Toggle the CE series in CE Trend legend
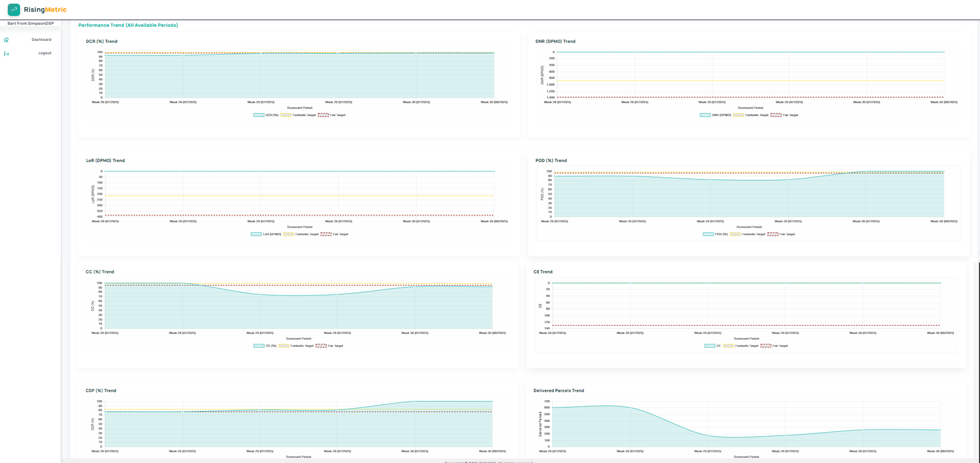Image resolution: width=980 pixels, height=463 pixels. pyautogui.click(x=712, y=346)
